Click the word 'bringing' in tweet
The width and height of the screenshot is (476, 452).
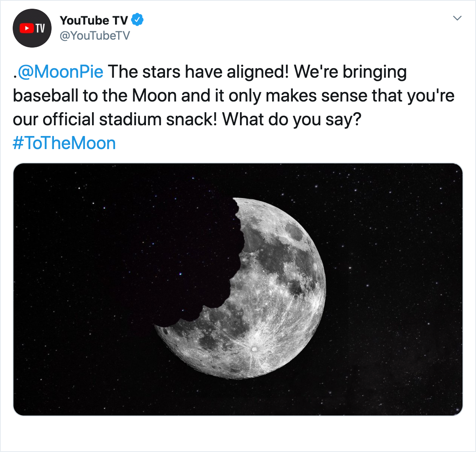tap(375, 73)
